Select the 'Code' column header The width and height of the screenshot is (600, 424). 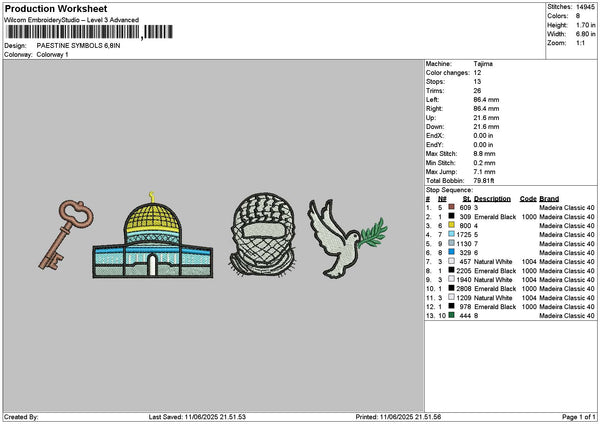pos(528,199)
